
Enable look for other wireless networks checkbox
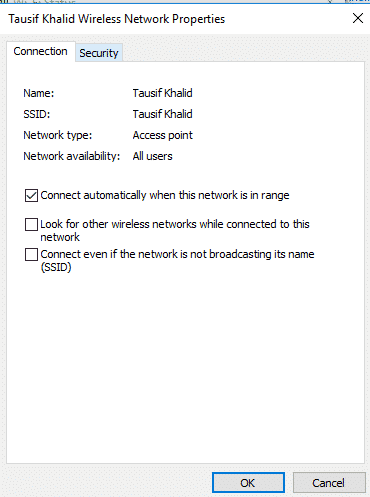tap(31, 224)
